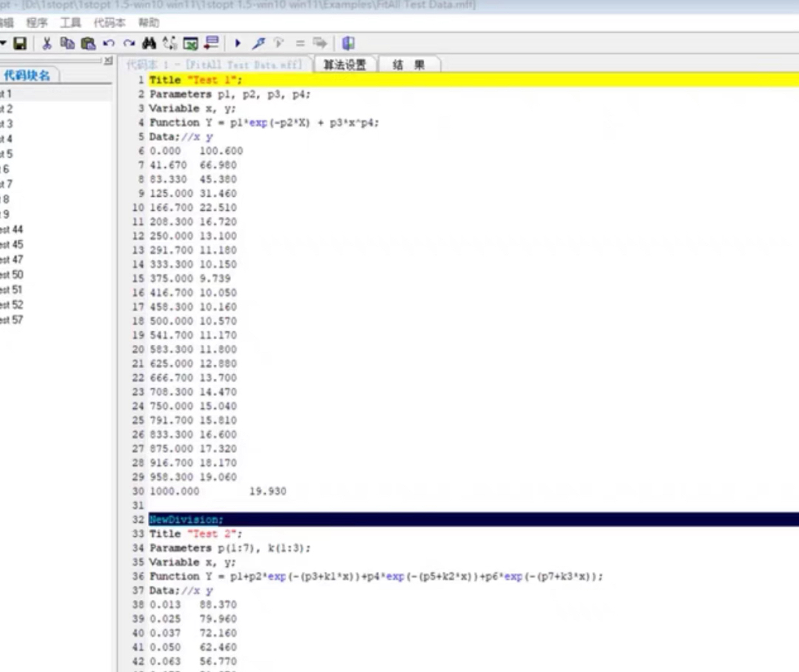Click the Replace text icon
Image resolution: width=799 pixels, height=672 pixels.
170,43
